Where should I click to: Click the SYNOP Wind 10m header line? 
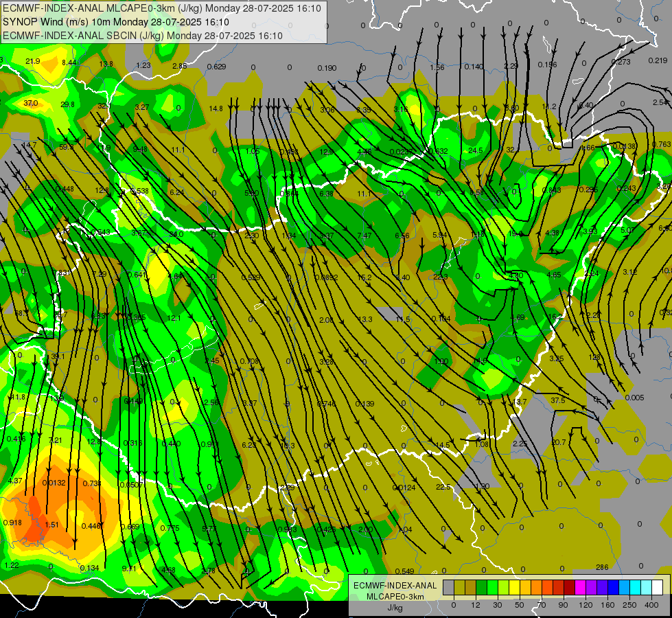click(x=116, y=22)
